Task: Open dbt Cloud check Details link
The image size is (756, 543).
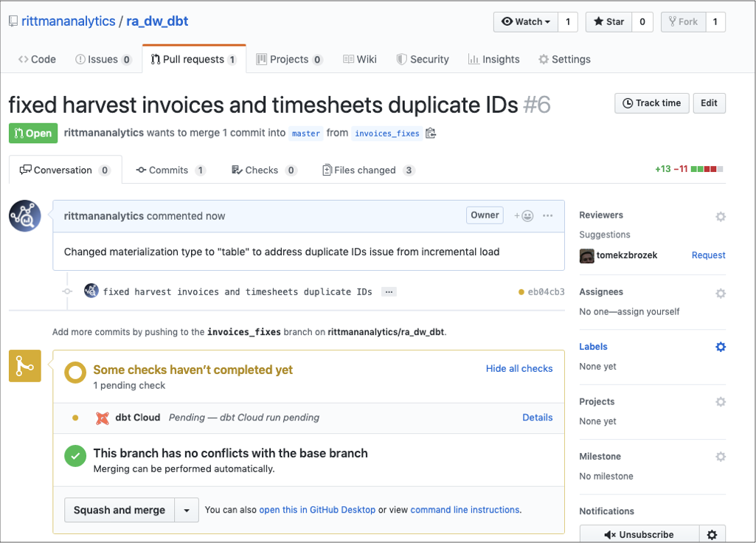Action: click(x=538, y=418)
